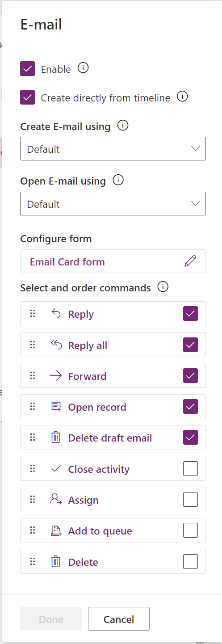Screen dimensions: 222x644
Task: Click info icon next to Create E-mail using
Action: tap(123, 126)
